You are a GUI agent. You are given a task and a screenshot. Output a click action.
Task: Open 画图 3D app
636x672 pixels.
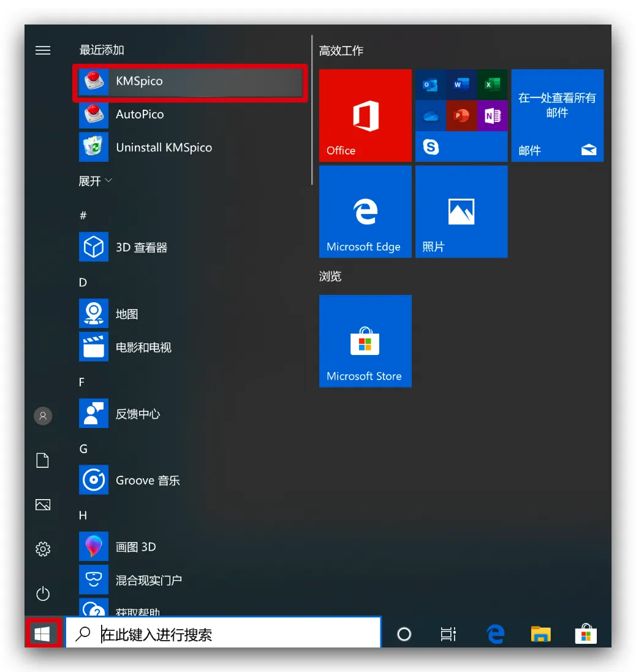point(190,547)
